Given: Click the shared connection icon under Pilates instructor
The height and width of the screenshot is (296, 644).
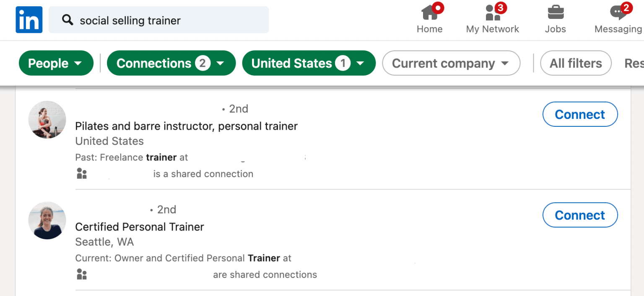Looking at the screenshot, I should point(81,173).
